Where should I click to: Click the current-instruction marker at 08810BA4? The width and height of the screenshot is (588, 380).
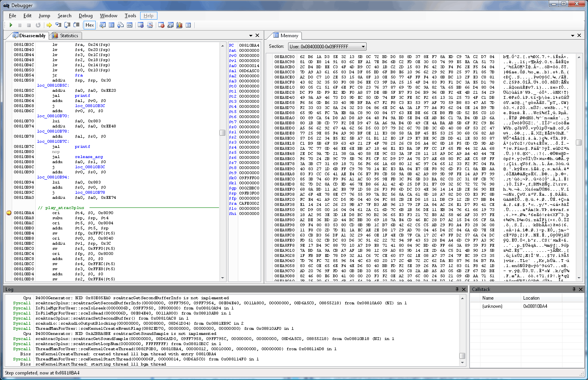[x=9, y=213]
